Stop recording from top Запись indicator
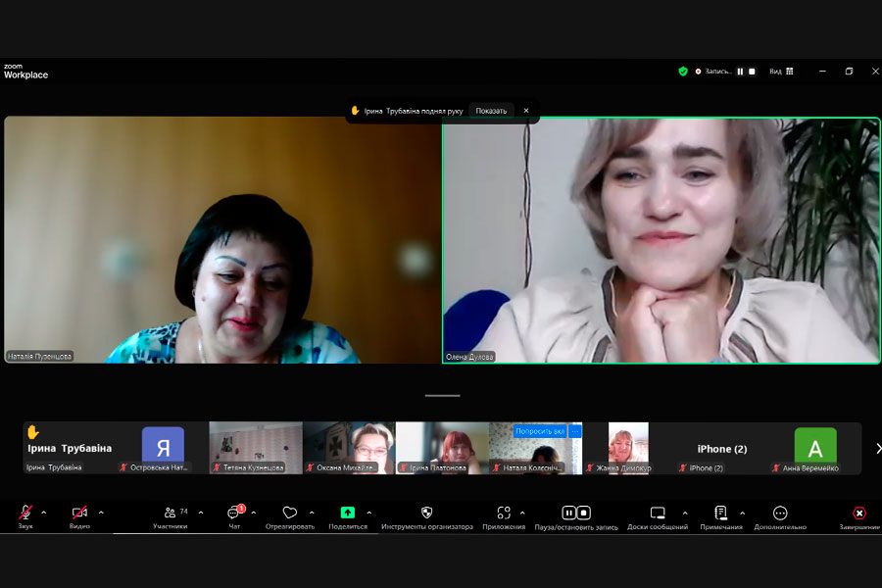 click(752, 72)
